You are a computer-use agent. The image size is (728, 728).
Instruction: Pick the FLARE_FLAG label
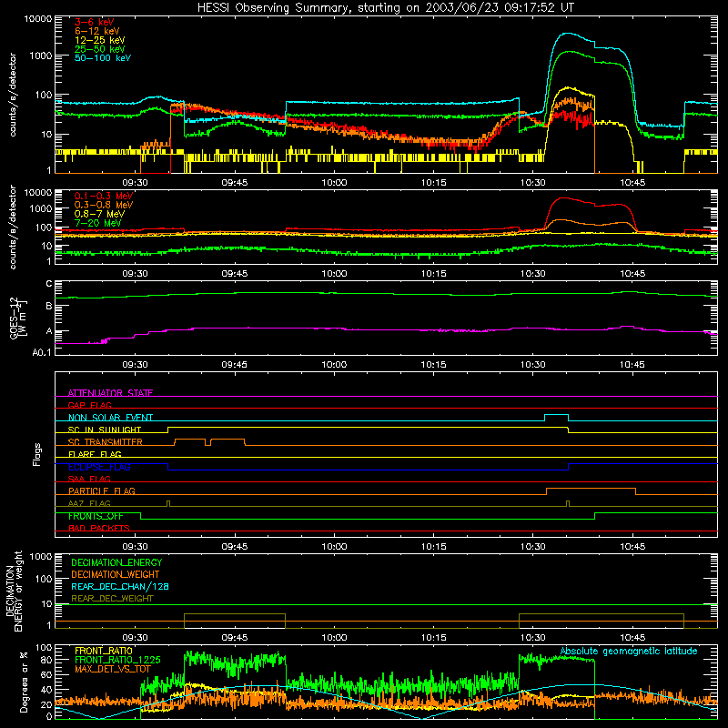(95, 454)
